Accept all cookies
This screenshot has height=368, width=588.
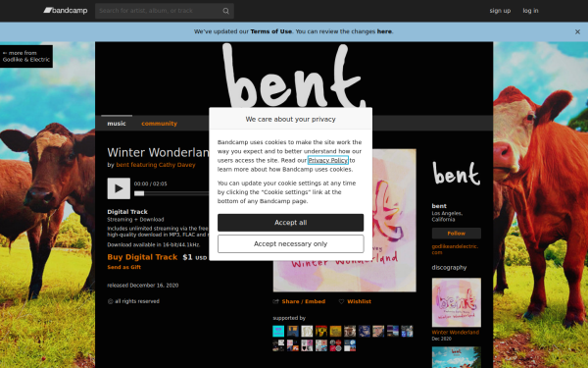coord(291,223)
